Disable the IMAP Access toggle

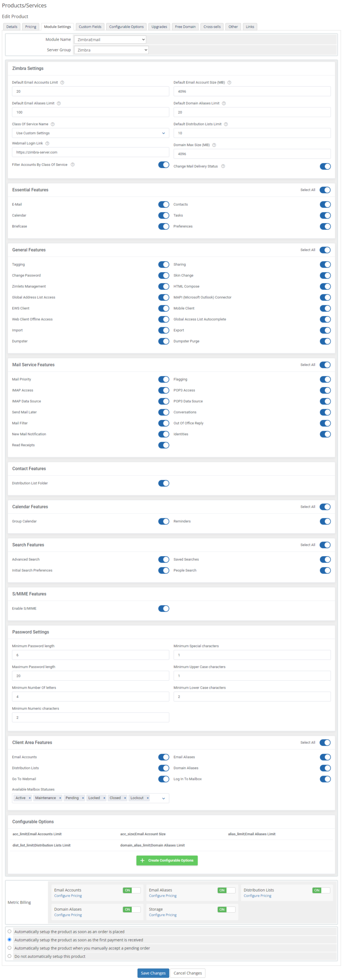[x=163, y=390]
